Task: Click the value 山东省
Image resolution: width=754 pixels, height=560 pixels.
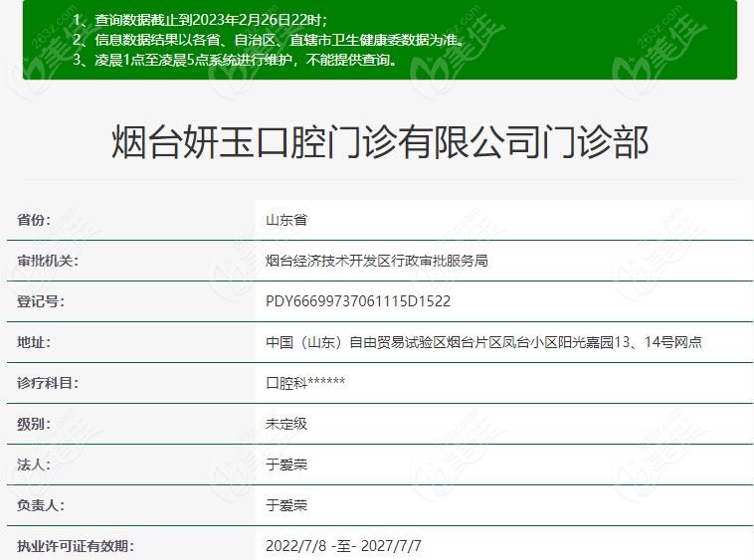Action: click(286, 220)
